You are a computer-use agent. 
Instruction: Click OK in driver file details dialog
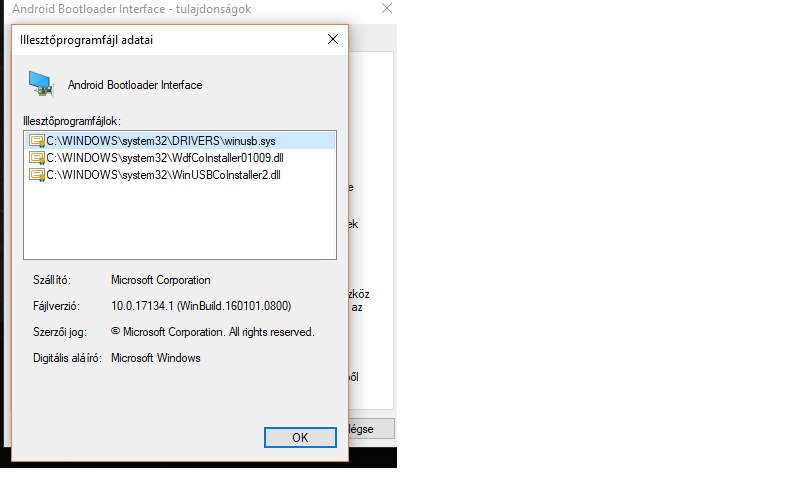click(300, 437)
